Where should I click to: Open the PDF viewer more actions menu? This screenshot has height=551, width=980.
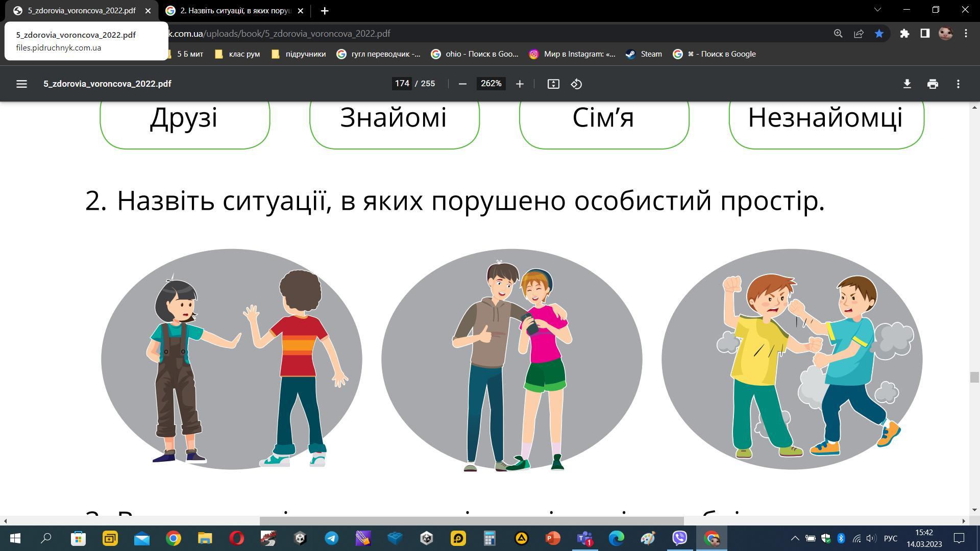958,84
